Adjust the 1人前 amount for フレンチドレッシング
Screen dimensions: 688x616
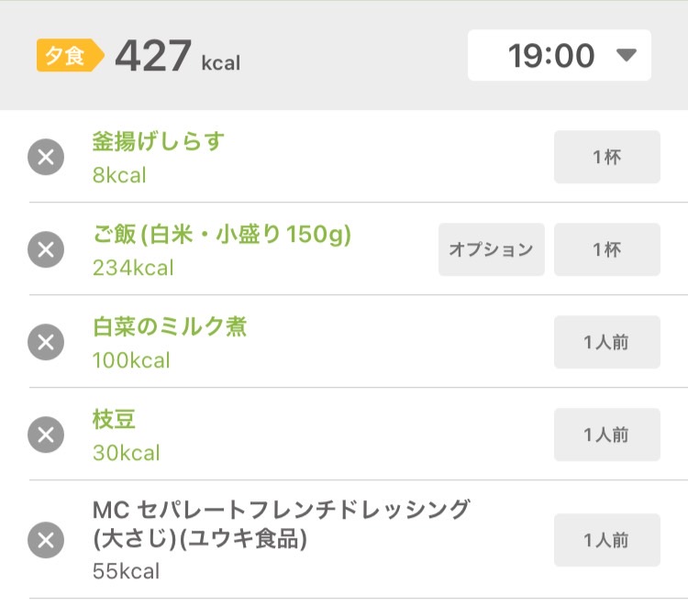pos(607,540)
